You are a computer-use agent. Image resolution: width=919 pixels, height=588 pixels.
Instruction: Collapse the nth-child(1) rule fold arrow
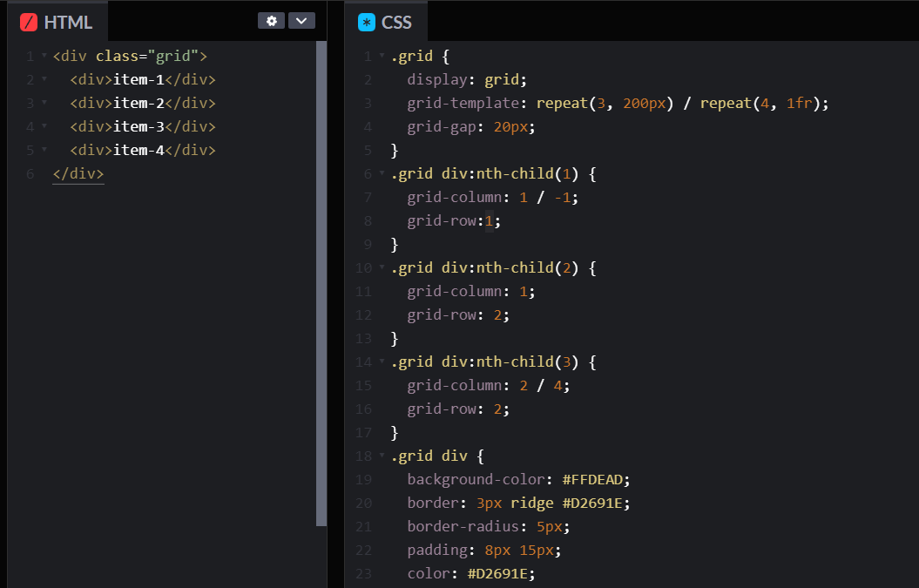pos(382,174)
